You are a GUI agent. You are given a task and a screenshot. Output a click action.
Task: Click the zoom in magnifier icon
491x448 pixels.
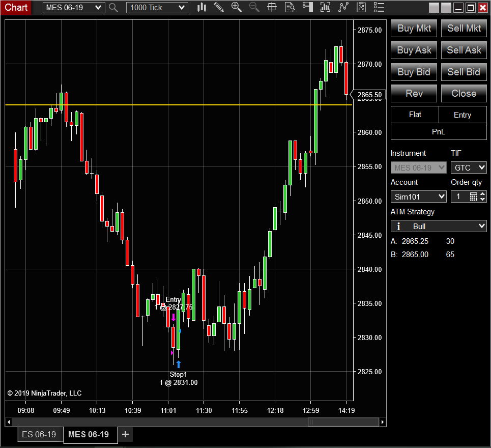click(237, 8)
